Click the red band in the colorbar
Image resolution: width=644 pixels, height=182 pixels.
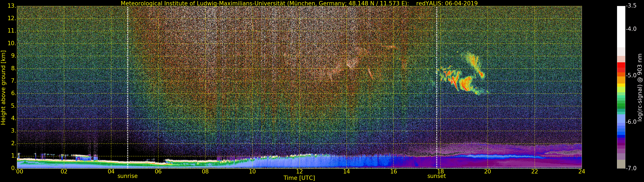pos(621,65)
